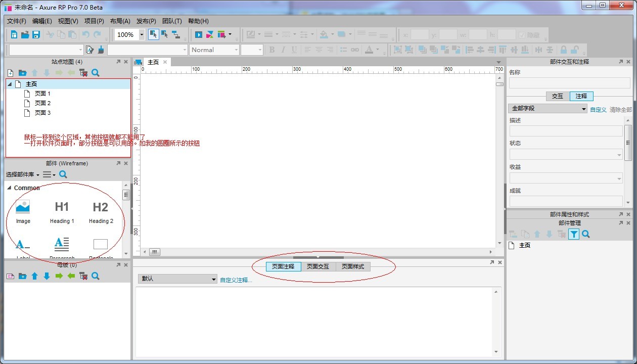
Task: Click the Preview play icon
Action: [199, 35]
